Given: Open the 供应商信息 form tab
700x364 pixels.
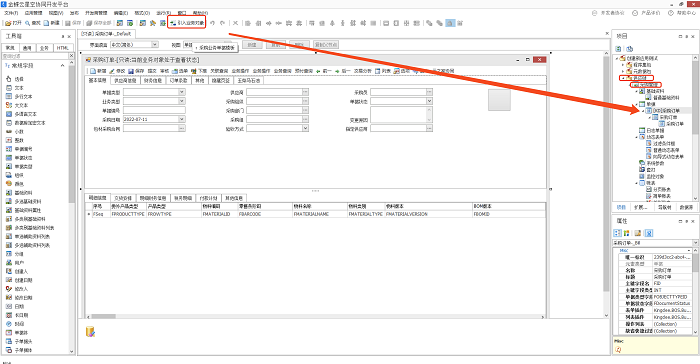Looking at the screenshot, I should pos(125,81).
